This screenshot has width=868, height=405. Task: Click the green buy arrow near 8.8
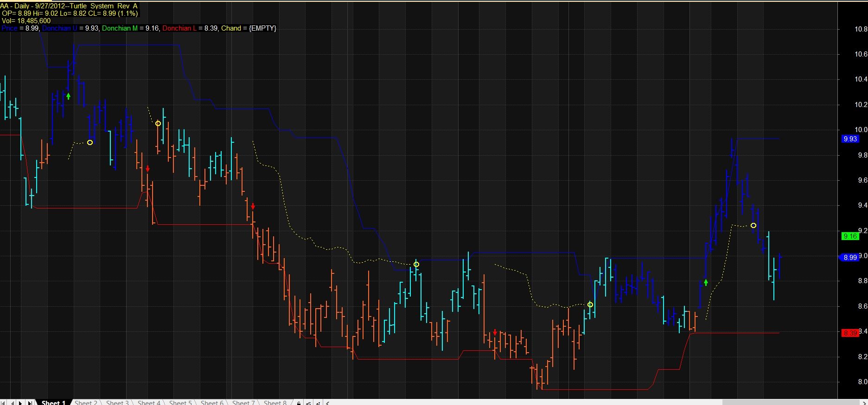pyautogui.click(x=706, y=282)
